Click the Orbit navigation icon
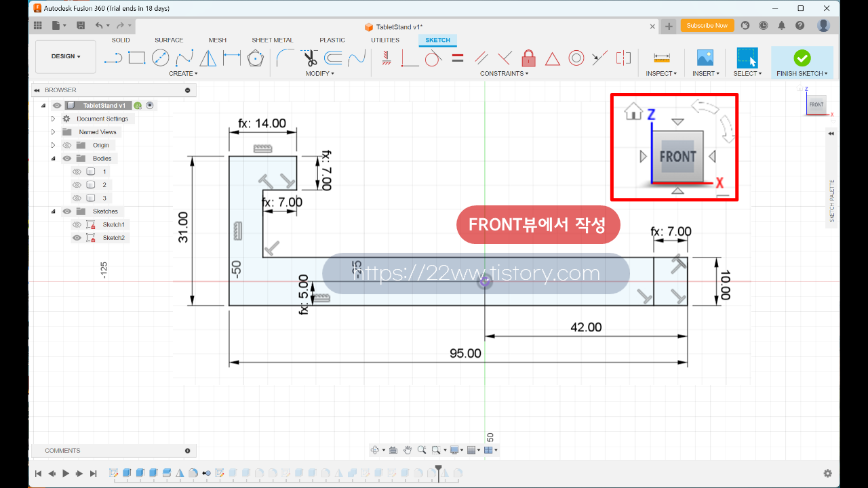 click(375, 450)
